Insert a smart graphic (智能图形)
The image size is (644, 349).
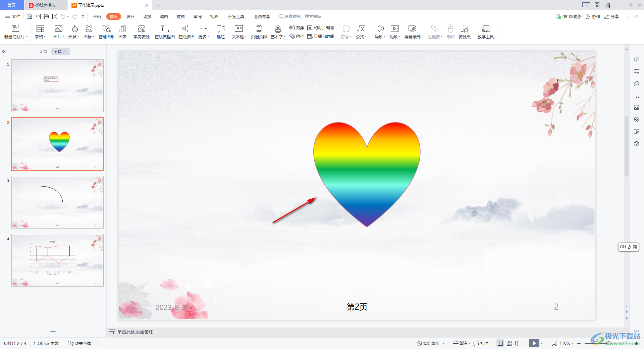pyautogui.click(x=107, y=32)
